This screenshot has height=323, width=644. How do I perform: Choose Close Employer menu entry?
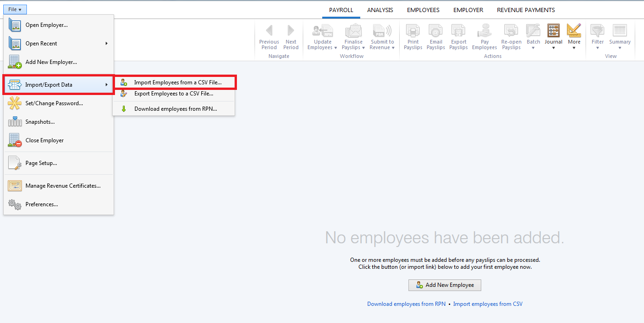coord(58,140)
